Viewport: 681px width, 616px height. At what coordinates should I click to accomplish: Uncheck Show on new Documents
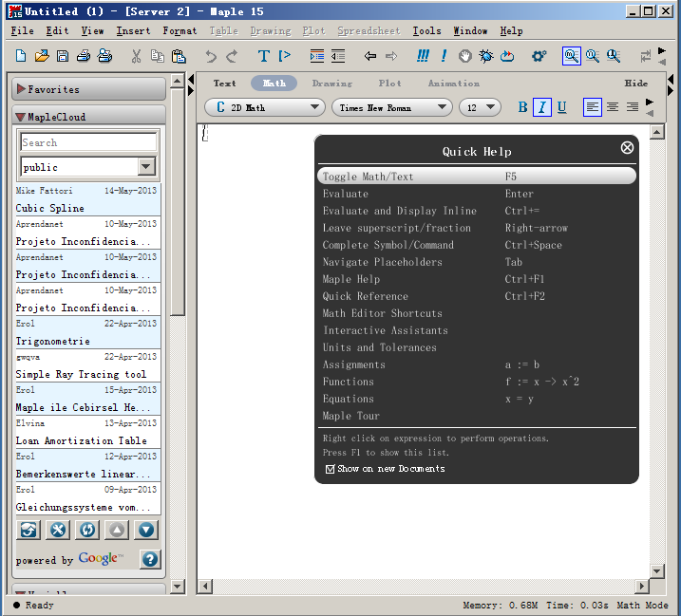331,469
